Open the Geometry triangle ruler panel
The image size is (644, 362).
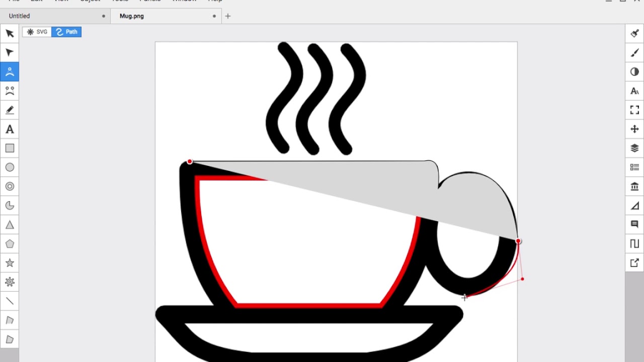(634, 206)
